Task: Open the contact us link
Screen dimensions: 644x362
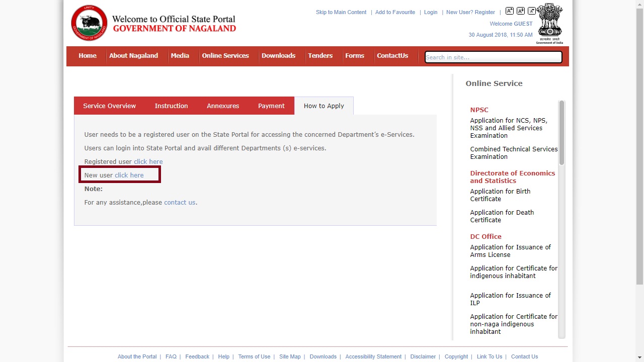Action: pos(179,202)
